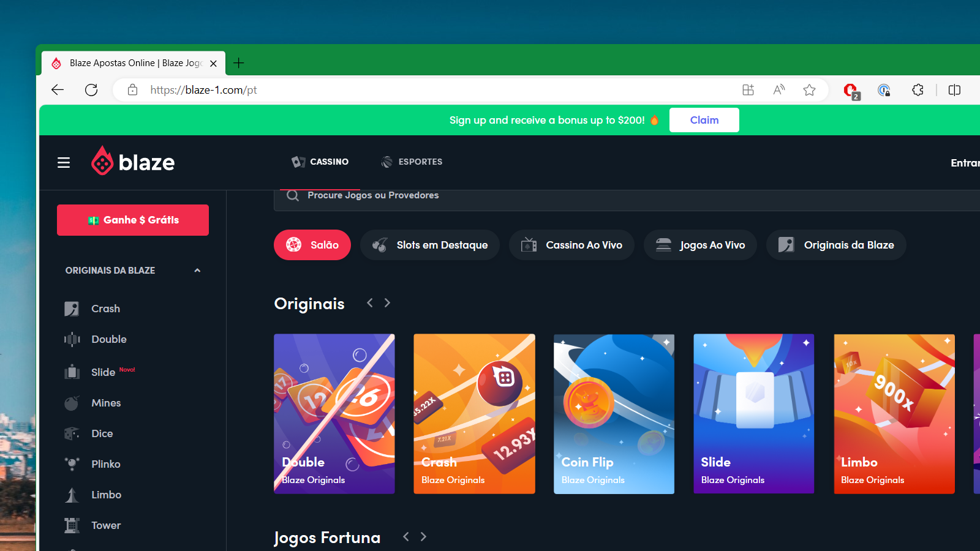Click the search magnifier icon

[293, 195]
